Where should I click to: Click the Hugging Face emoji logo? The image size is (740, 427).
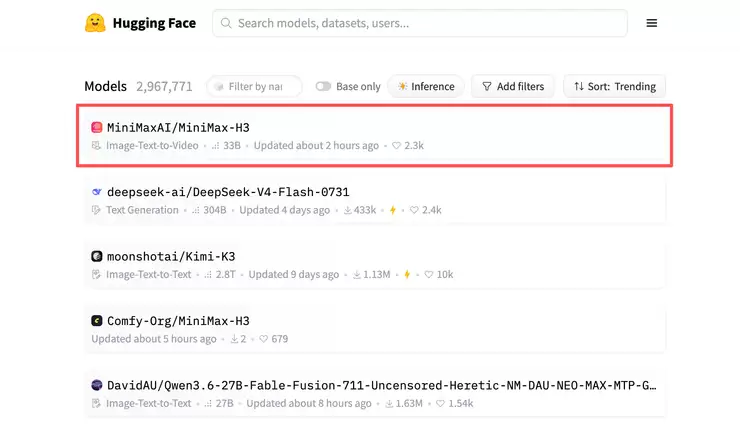click(x=95, y=23)
